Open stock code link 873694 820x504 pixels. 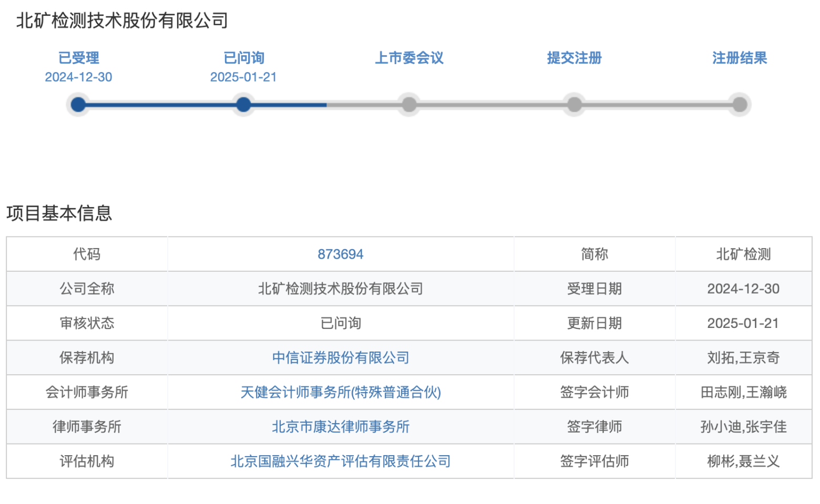click(341, 254)
